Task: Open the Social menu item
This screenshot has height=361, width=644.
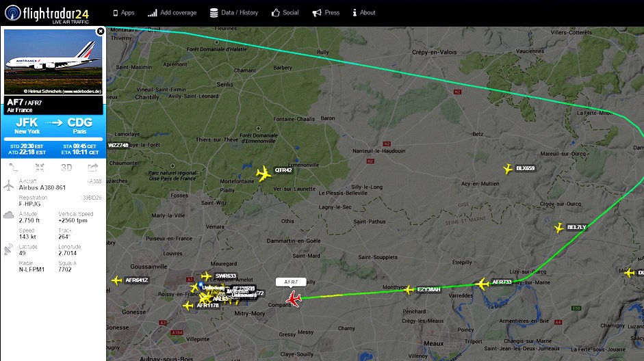Action: point(285,13)
